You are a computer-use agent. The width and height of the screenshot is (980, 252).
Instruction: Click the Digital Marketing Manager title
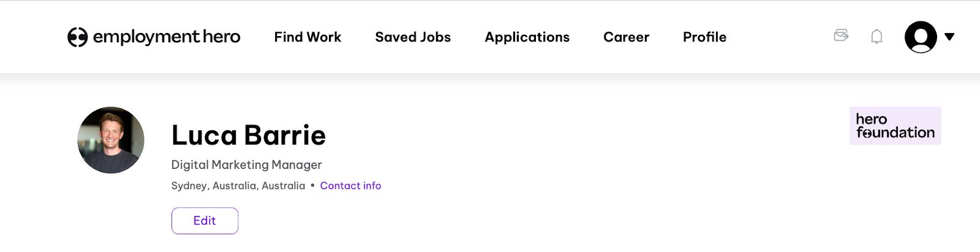tap(246, 165)
